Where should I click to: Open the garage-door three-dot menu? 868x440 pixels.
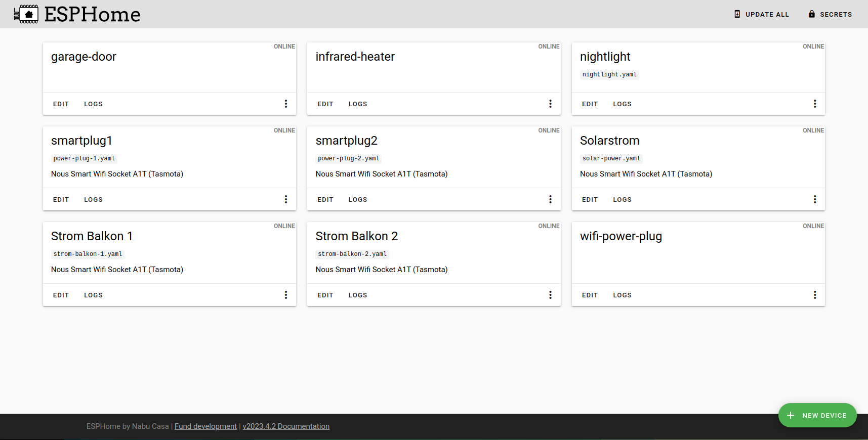click(286, 104)
